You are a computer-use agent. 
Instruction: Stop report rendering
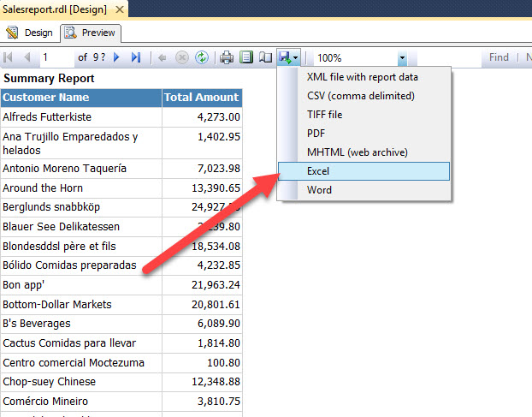point(182,57)
